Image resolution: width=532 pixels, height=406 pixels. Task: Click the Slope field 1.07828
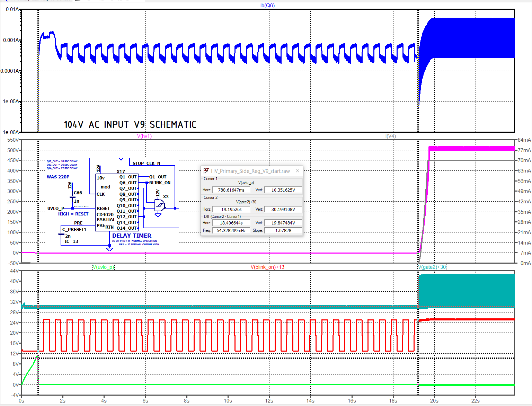(x=283, y=230)
